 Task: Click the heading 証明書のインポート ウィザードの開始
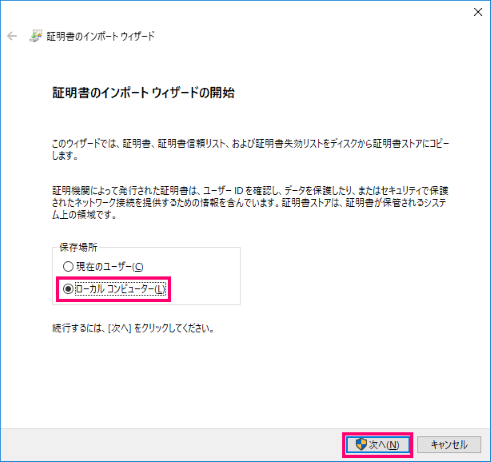(x=143, y=93)
